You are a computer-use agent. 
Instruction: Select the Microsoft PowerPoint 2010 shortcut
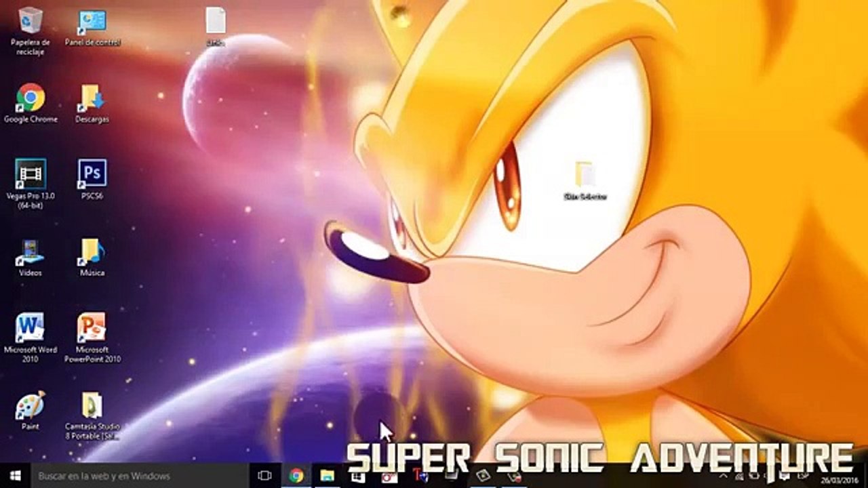pos(92,338)
